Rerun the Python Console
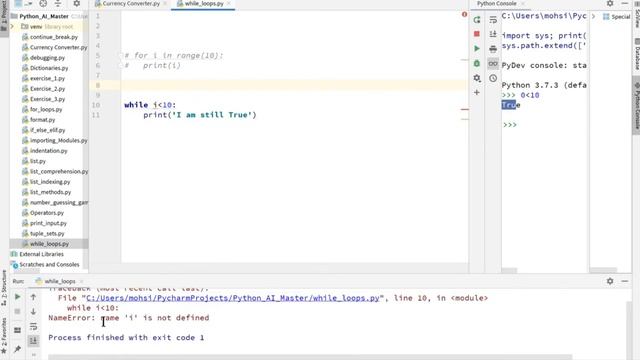Screen dimensions: 640x360 (x=477, y=20)
